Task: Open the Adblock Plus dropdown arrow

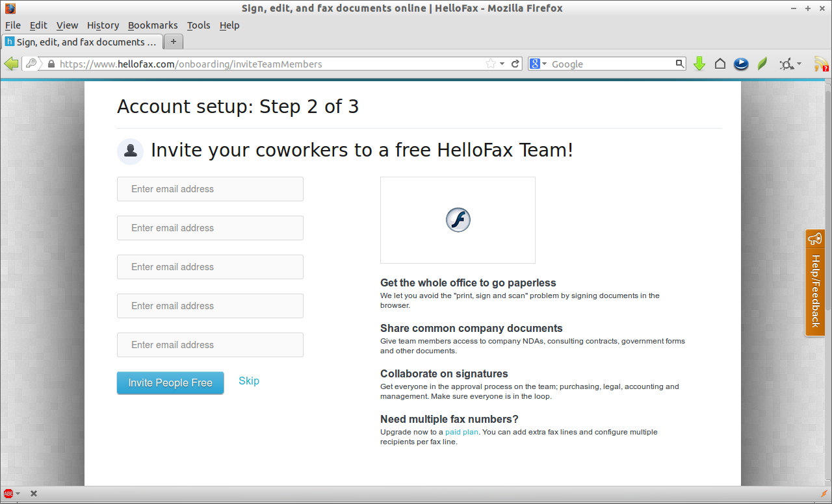Action: 18,494
